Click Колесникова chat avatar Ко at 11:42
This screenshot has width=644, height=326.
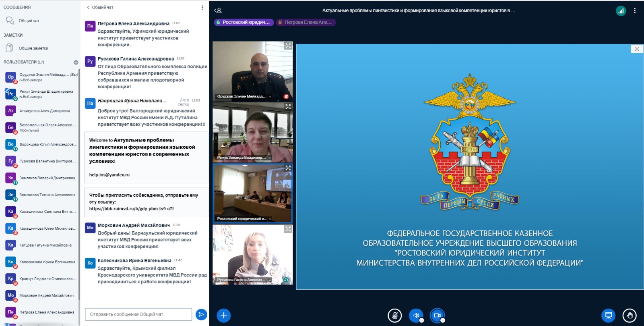(x=90, y=263)
